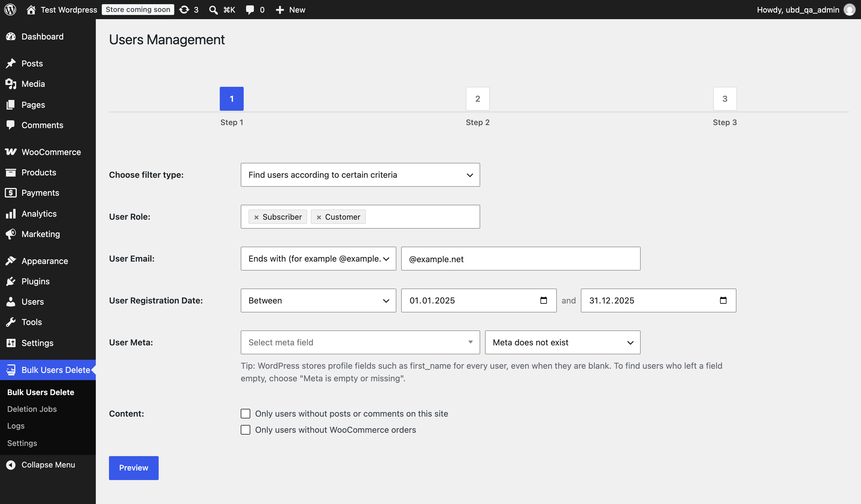This screenshot has width=861, height=504.
Task: Open the Meta does not exist dropdown
Action: tap(563, 342)
